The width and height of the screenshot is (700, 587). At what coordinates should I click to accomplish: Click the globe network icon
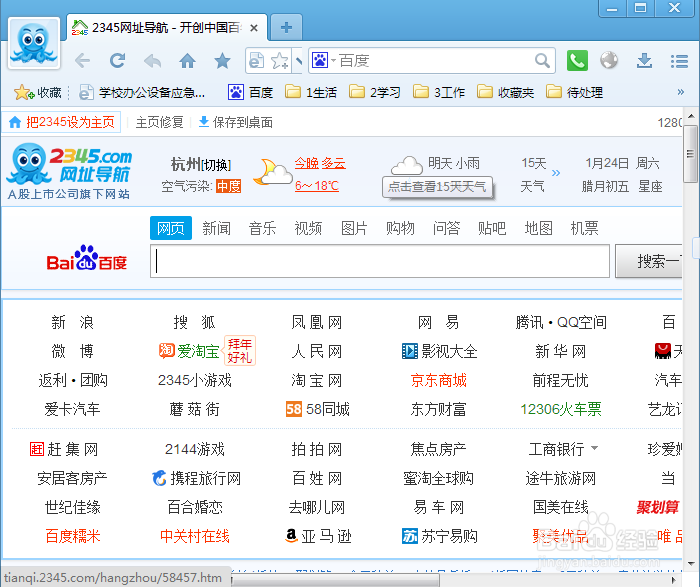pyautogui.click(x=609, y=60)
